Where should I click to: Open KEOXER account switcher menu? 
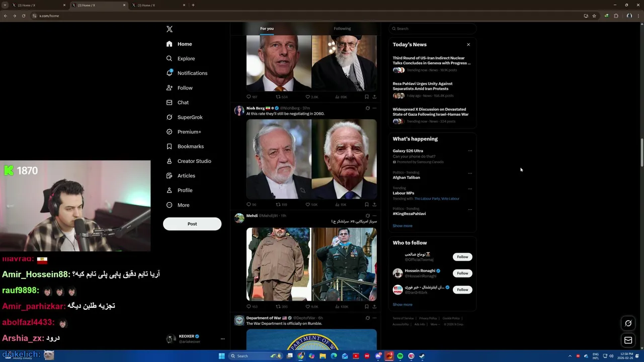click(195, 339)
